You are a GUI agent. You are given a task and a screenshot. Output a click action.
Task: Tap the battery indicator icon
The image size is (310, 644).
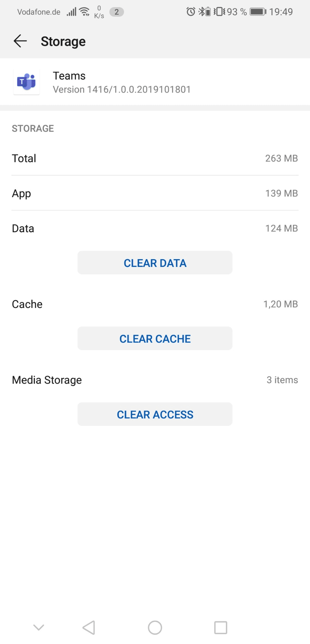click(258, 12)
